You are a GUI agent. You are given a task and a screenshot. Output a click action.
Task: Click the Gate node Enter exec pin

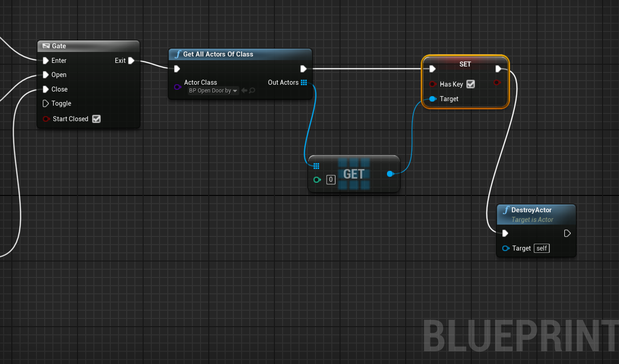tap(46, 61)
